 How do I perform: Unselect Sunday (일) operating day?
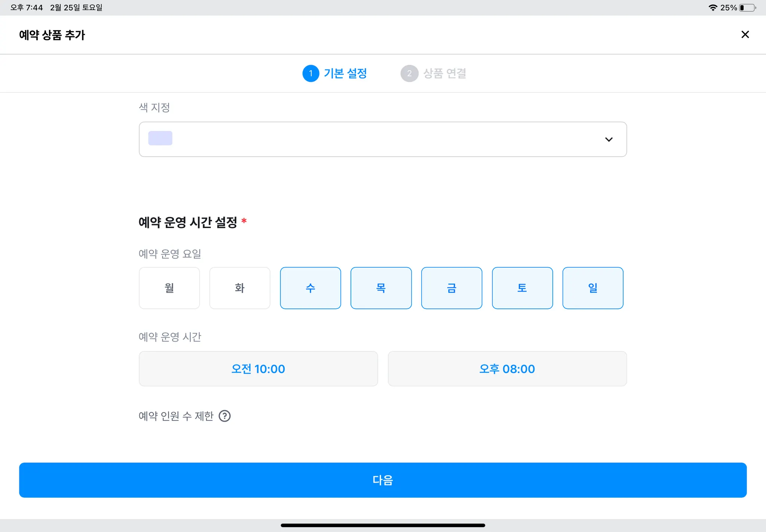click(592, 288)
